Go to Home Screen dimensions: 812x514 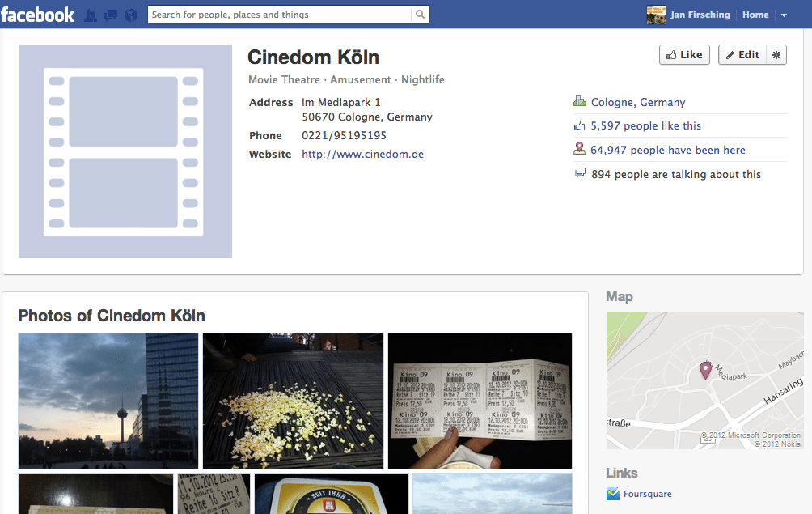[755, 15]
